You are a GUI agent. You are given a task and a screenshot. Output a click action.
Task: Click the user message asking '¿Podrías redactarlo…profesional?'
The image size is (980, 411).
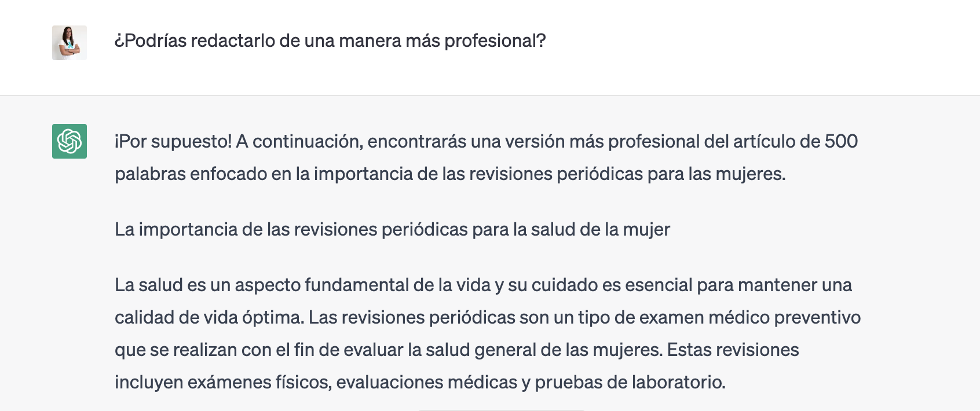click(330, 41)
